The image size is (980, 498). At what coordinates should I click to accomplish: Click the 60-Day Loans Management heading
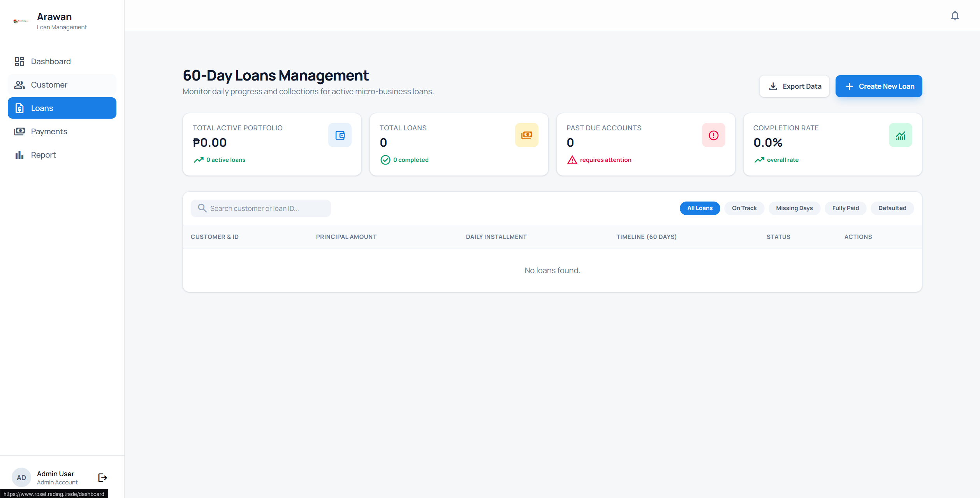tap(276, 75)
